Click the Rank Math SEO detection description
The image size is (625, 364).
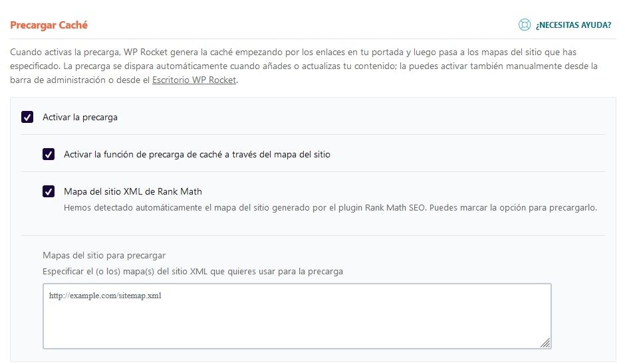point(330,207)
